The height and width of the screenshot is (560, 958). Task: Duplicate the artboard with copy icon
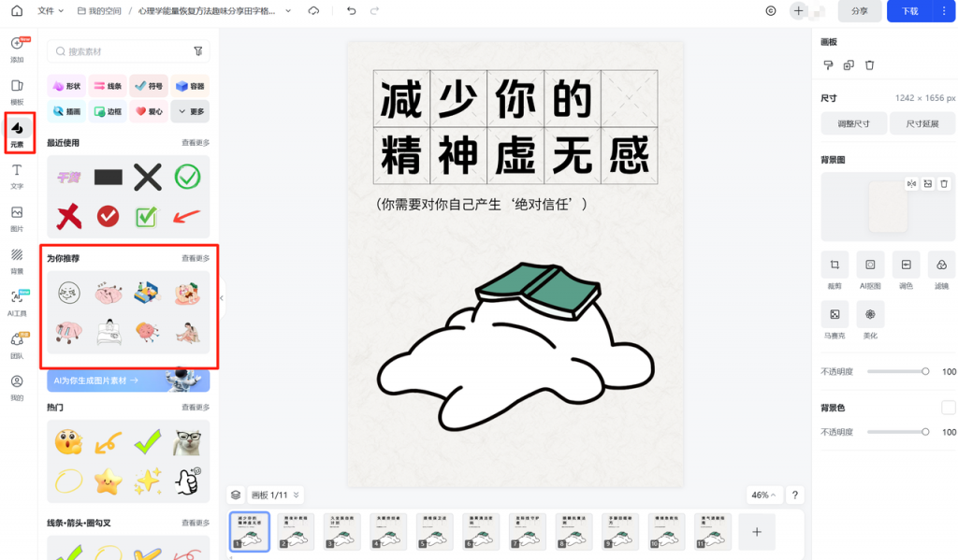(x=849, y=65)
